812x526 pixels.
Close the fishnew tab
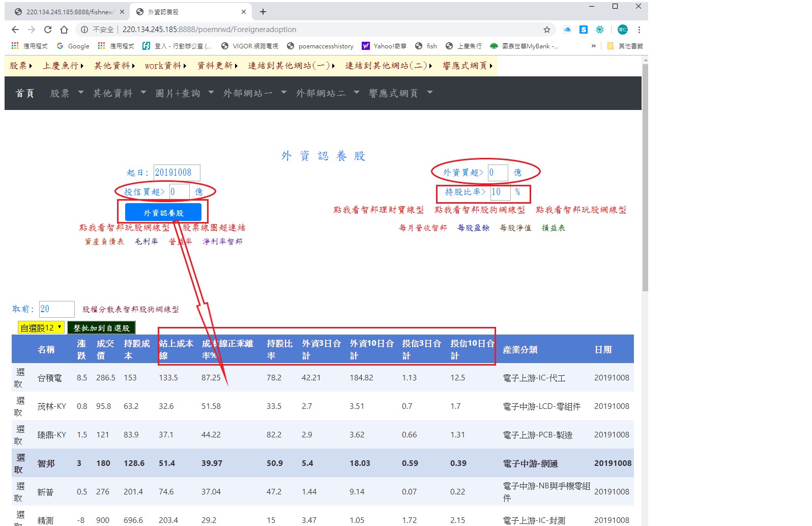pyautogui.click(x=122, y=12)
